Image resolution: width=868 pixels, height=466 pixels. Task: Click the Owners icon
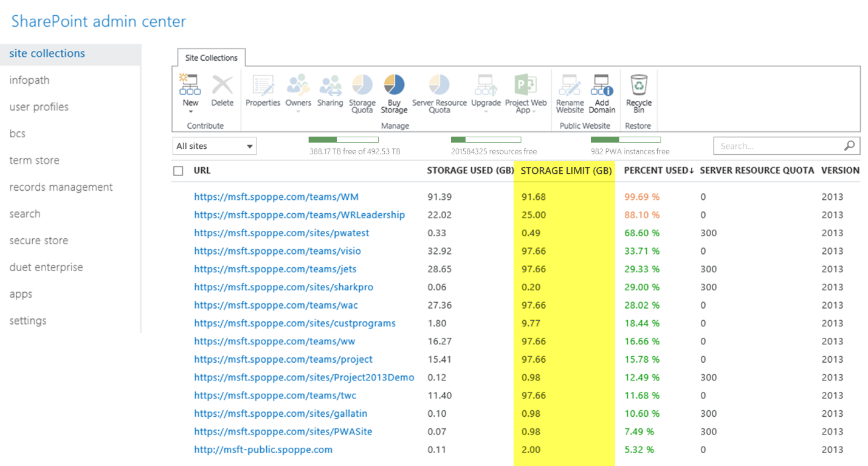tap(298, 90)
